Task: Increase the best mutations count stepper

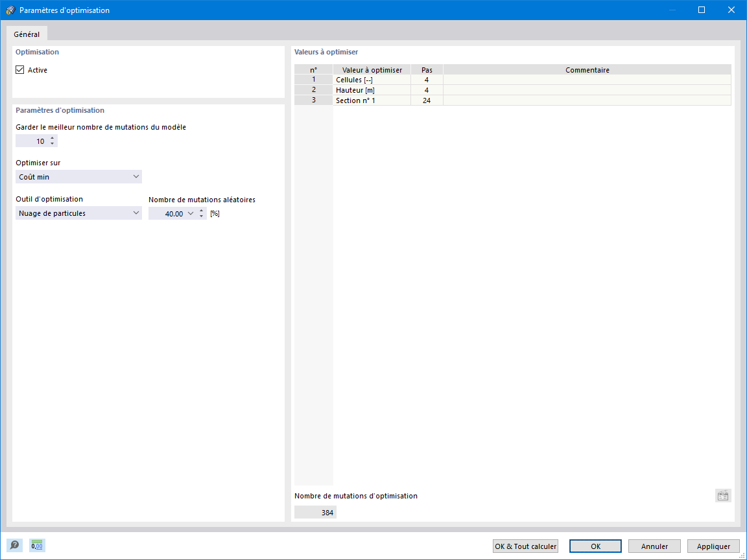Action: (53, 138)
